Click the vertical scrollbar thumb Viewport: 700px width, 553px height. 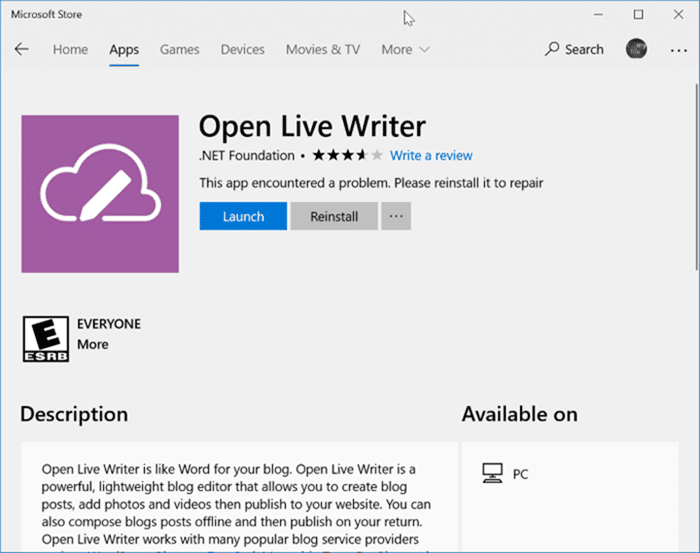pos(696,177)
